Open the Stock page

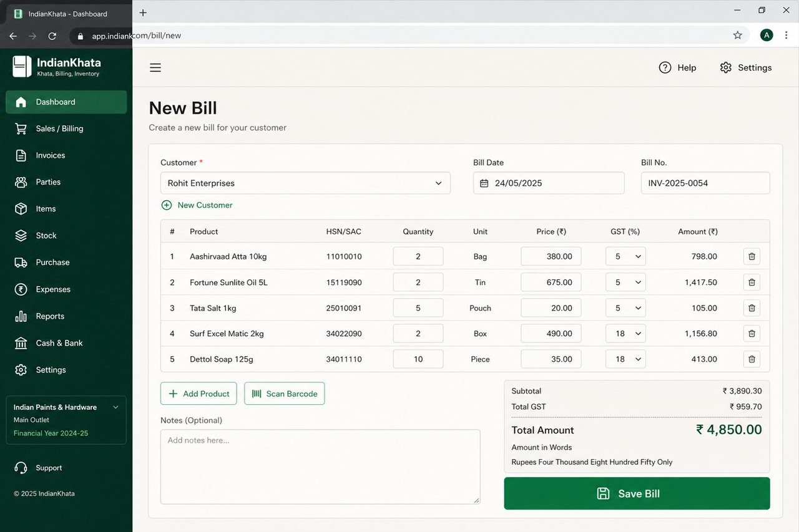pyautogui.click(x=66, y=236)
